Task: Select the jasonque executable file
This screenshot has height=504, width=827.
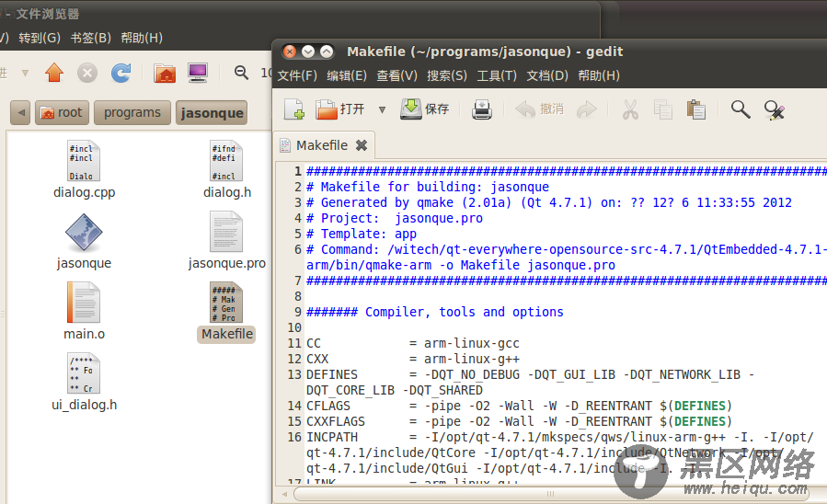Action: point(84,241)
